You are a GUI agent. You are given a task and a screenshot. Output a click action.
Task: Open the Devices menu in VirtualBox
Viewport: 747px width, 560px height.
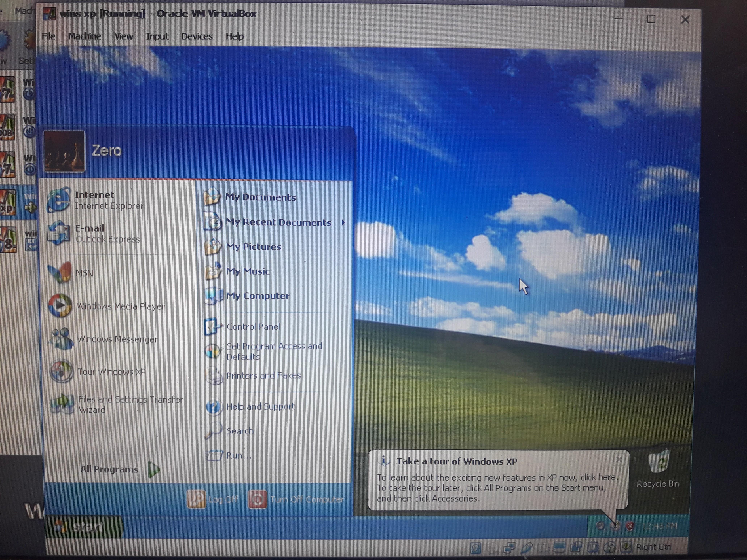[197, 36]
